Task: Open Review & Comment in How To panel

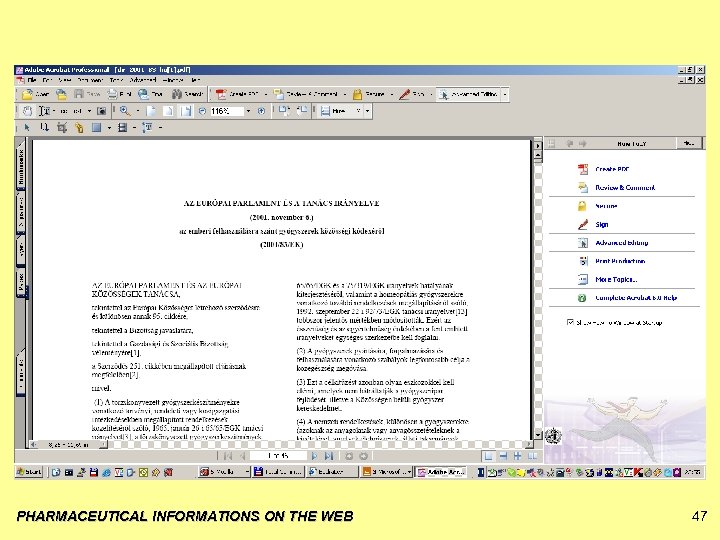Action: pos(625,188)
